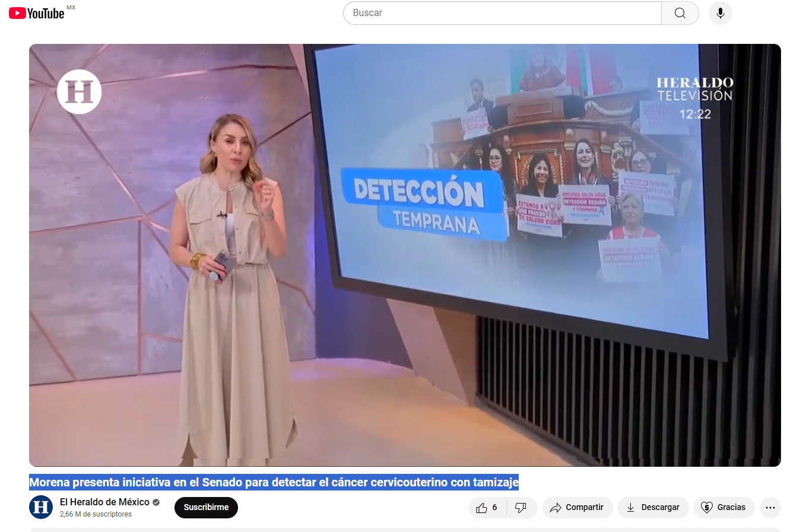
Task: Start voice search with the microphone
Action: pos(721,13)
